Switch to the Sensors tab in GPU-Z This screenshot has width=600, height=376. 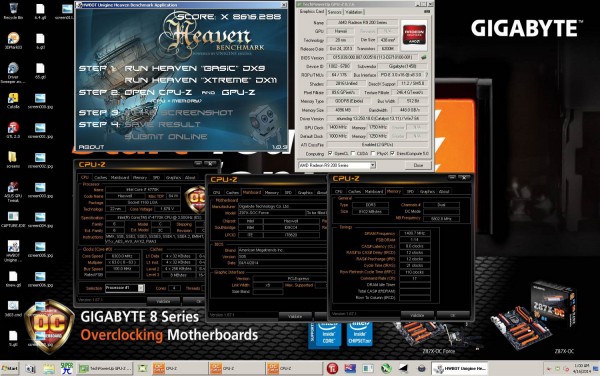pyautogui.click(x=334, y=12)
